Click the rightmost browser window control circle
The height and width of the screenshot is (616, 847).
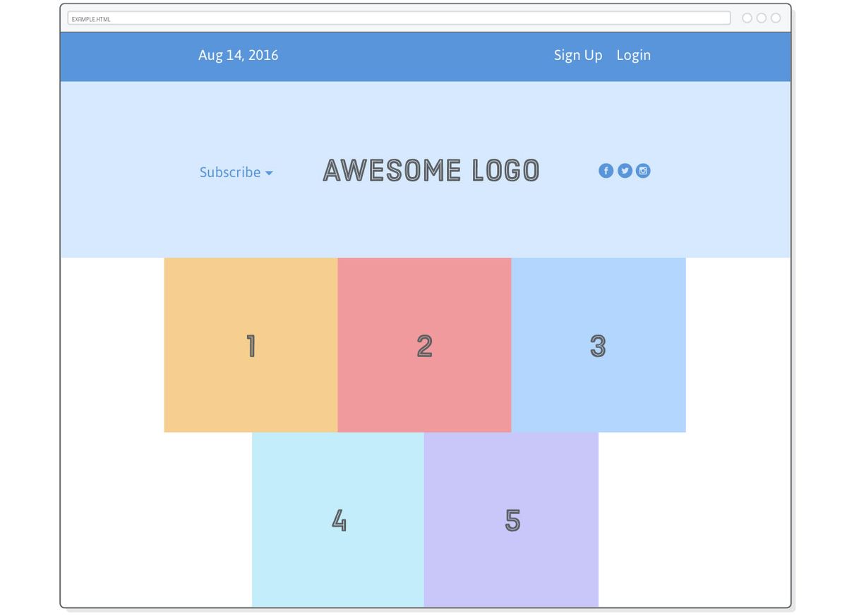coord(774,18)
